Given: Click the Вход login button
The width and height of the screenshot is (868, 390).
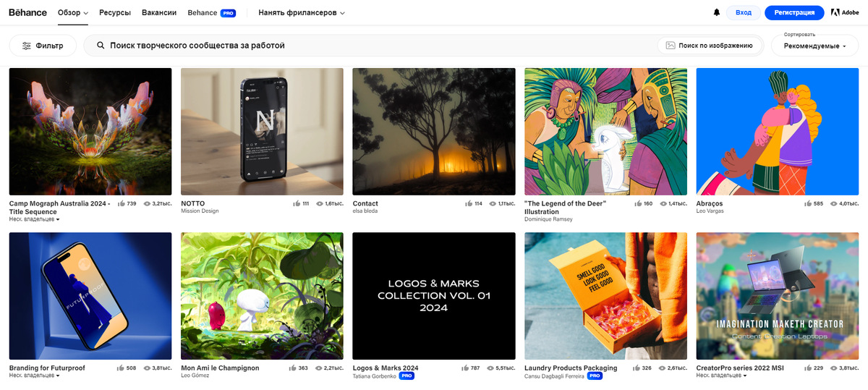Looking at the screenshot, I should 744,12.
